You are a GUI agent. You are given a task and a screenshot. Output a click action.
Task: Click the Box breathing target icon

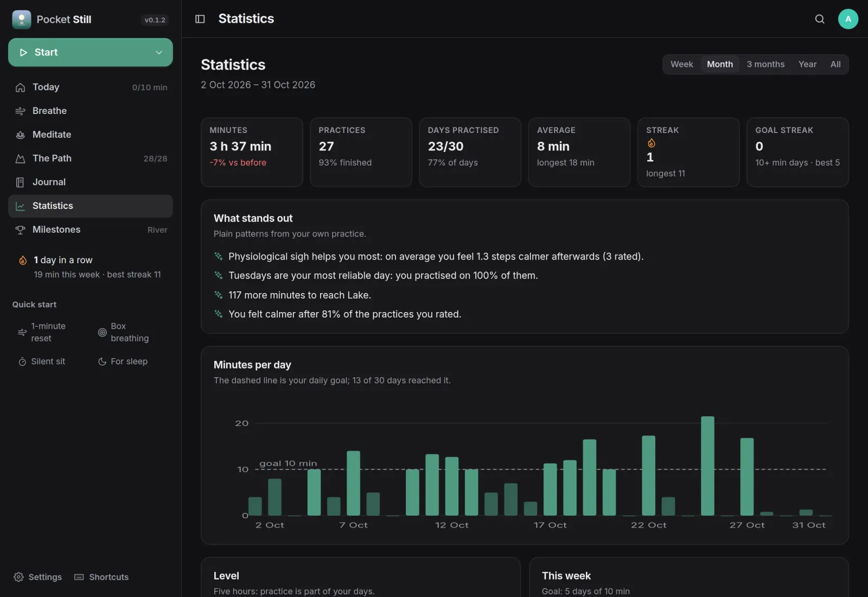coord(102,332)
